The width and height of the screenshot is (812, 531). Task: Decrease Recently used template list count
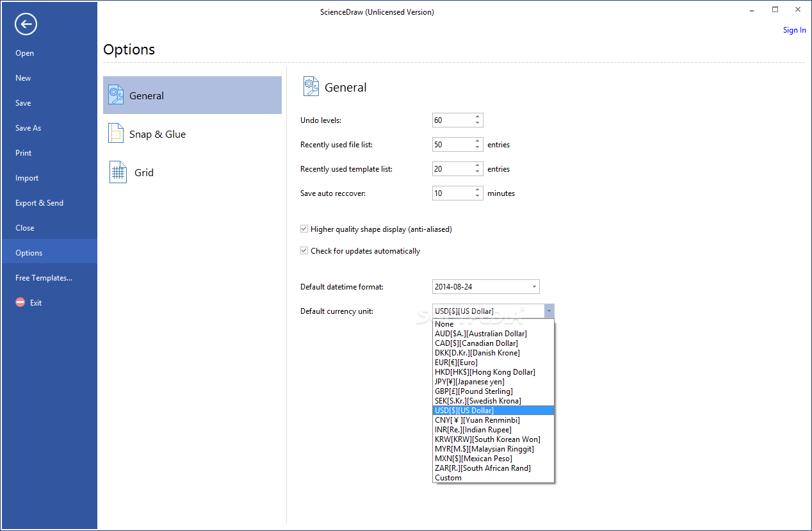coord(478,172)
